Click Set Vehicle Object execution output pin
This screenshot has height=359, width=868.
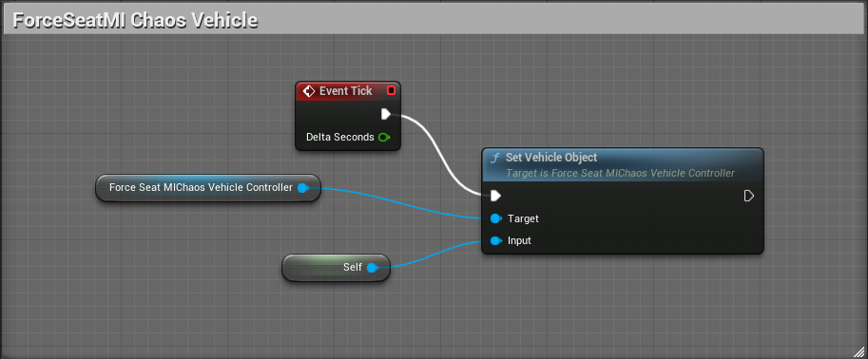[x=749, y=196]
